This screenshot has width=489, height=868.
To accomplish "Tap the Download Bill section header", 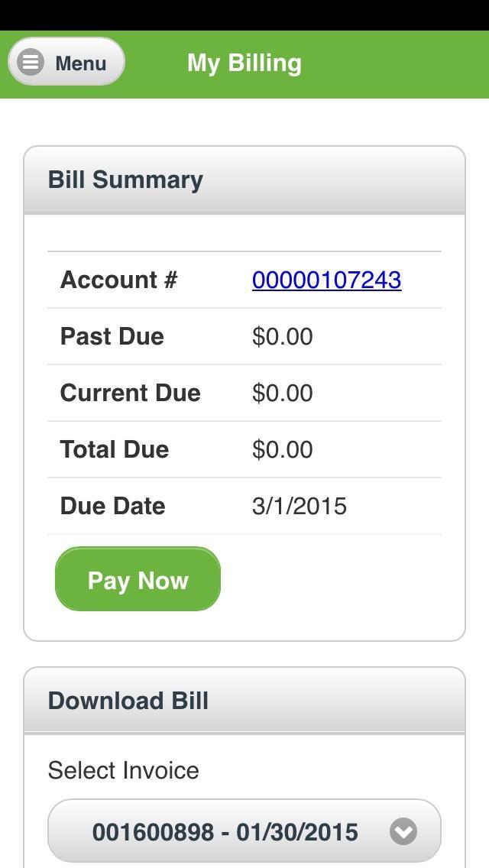I will point(128,700).
